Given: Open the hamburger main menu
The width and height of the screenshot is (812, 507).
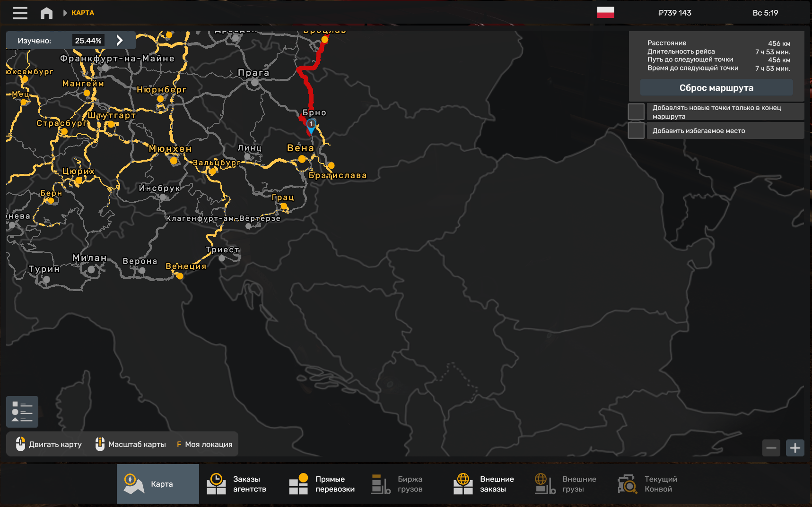Looking at the screenshot, I should point(20,13).
